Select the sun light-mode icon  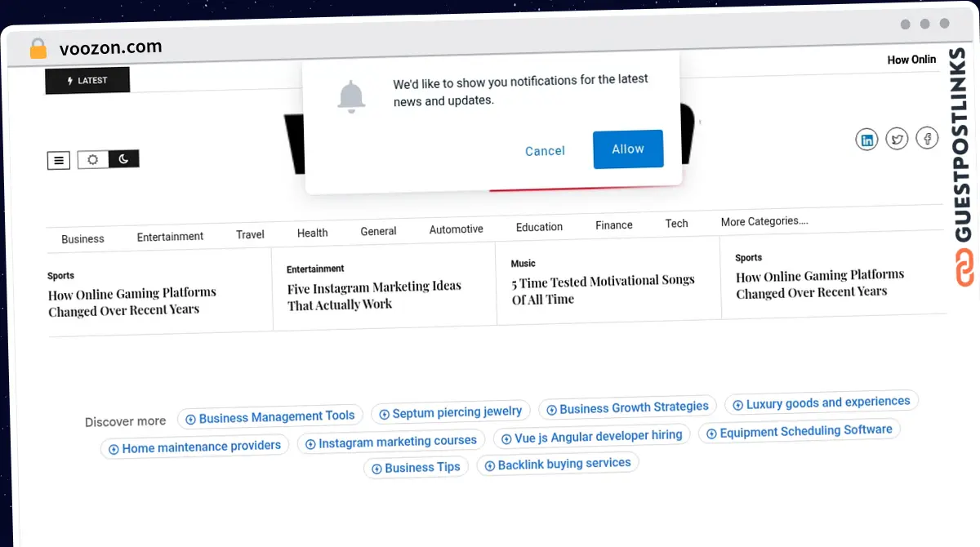[92, 159]
